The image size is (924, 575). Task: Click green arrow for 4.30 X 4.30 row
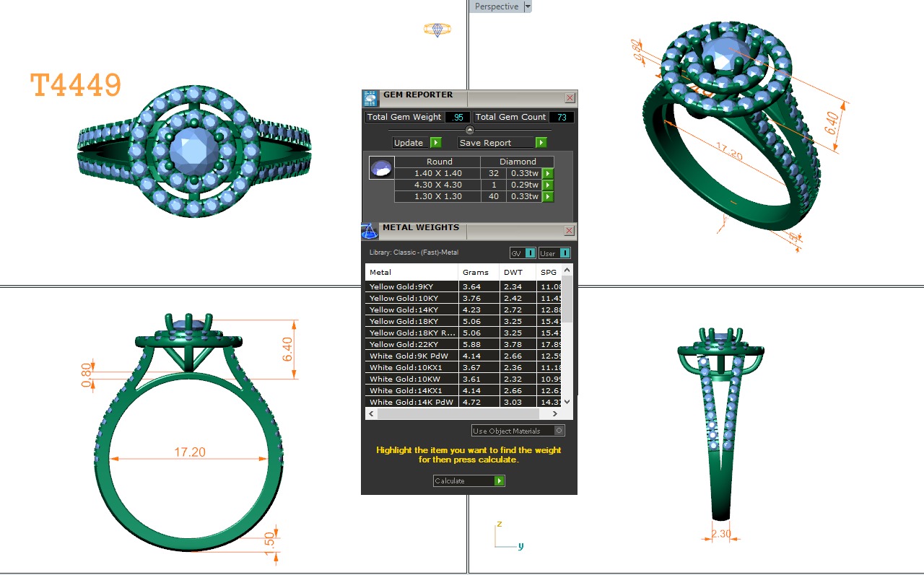coord(548,185)
